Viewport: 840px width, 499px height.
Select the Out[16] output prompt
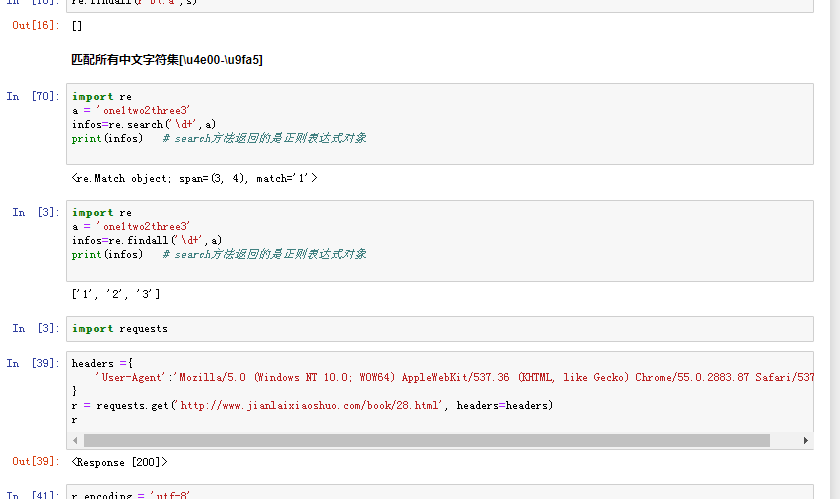click(x=36, y=26)
